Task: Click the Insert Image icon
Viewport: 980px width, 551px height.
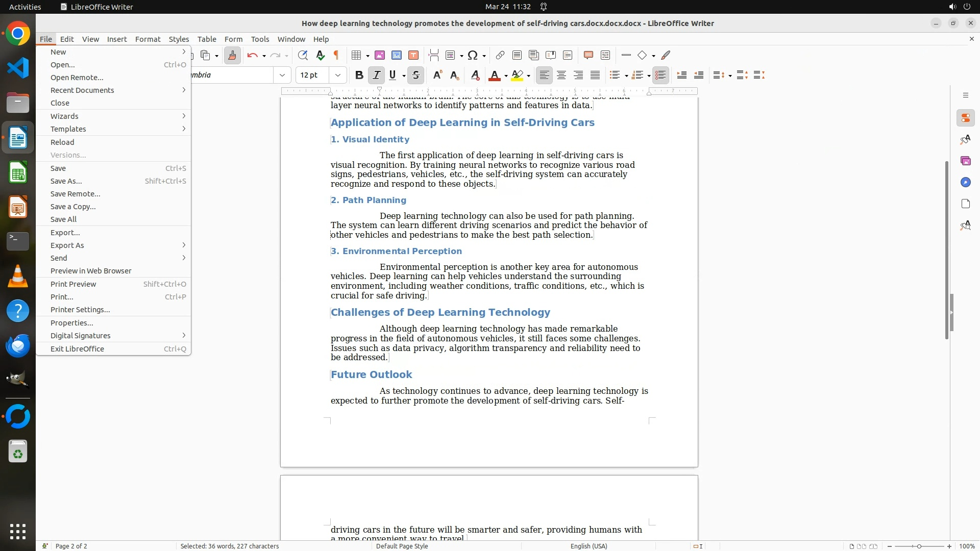Action: click(x=380, y=55)
